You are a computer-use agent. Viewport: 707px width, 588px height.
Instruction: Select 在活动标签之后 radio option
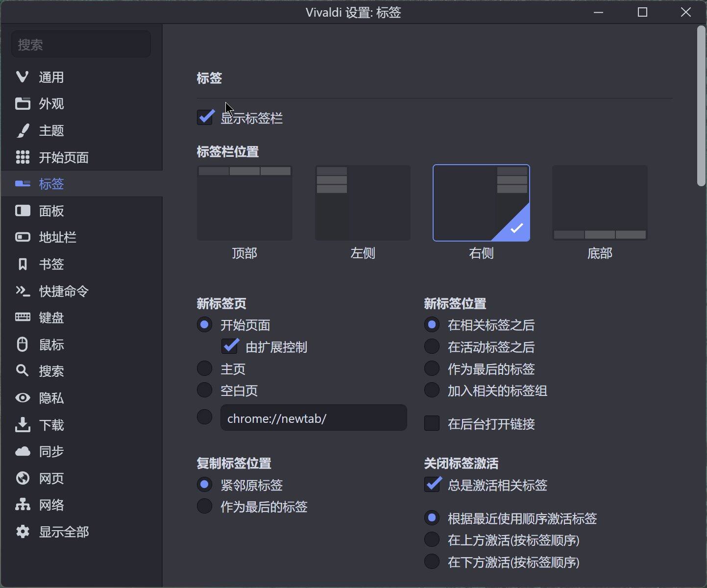pos(432,346)
